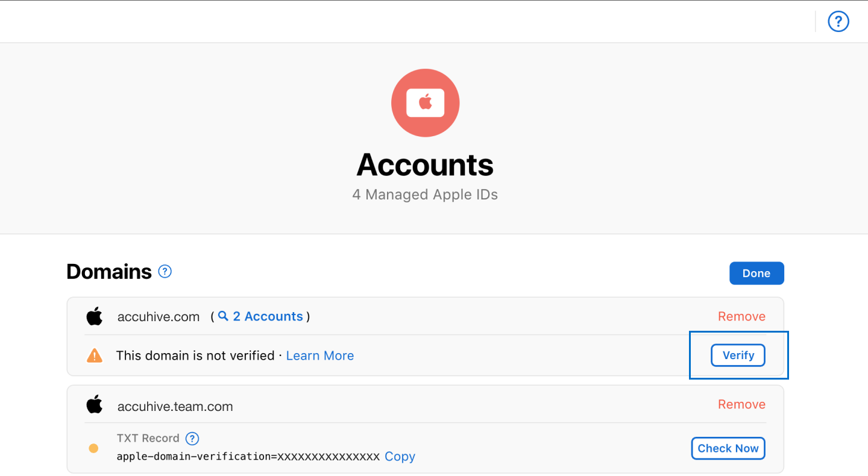
Task: Click the warning triangle for the unverified domain
Action: pyautogui.click(x=94, y=355)
